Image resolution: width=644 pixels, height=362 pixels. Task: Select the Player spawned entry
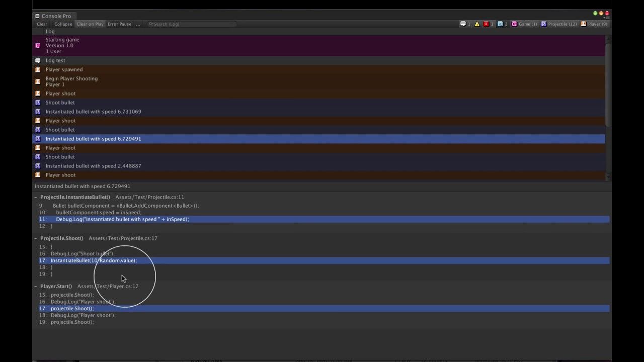coord(319,69)
